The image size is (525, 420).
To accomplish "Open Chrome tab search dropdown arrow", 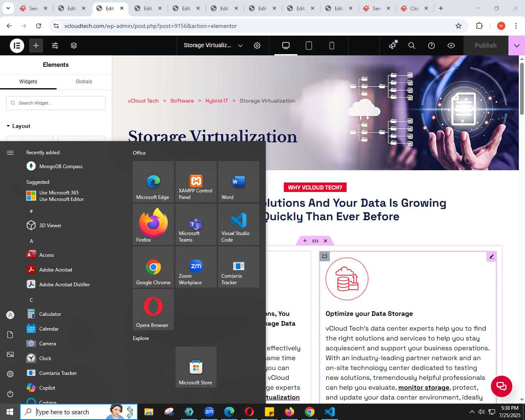I will click(x=8, y=8).
